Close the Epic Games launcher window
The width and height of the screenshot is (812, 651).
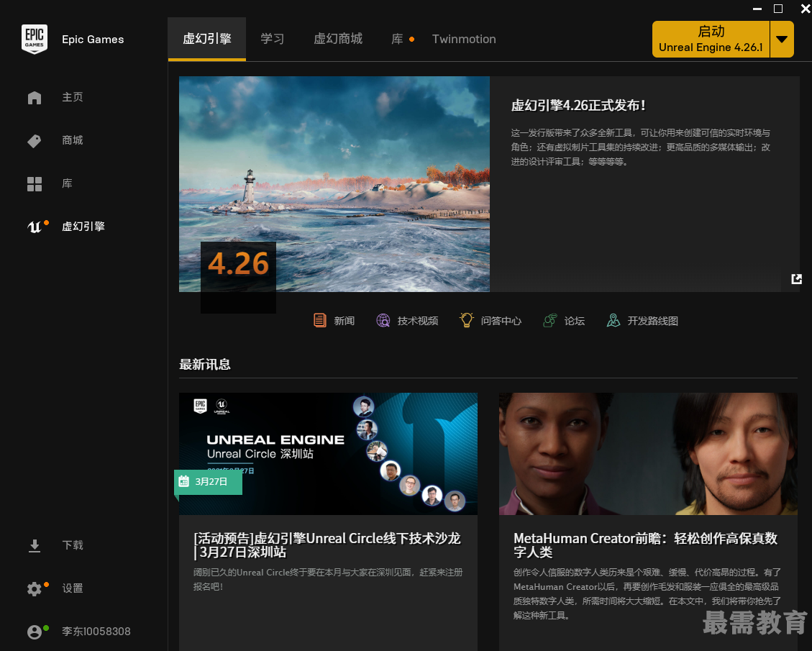point(806,9)
